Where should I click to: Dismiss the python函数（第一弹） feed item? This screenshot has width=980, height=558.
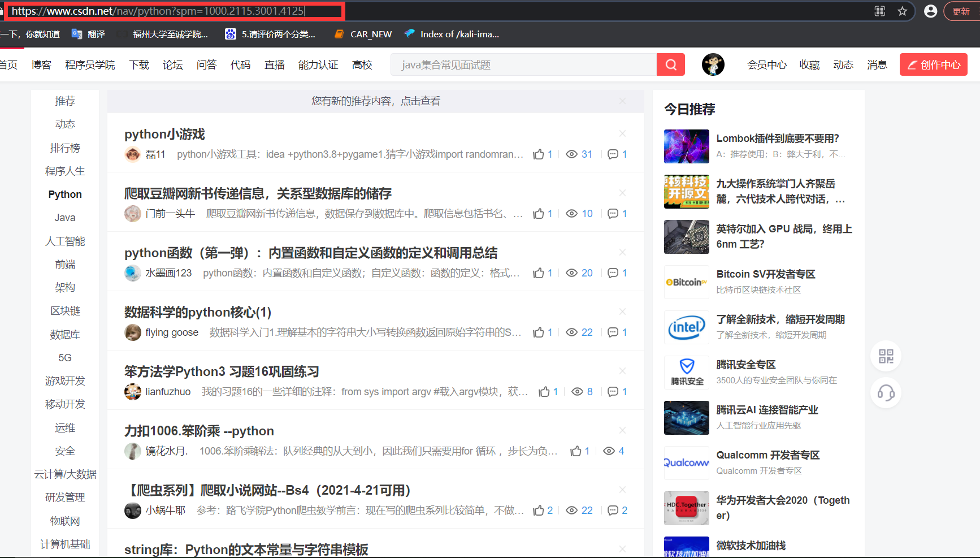coord(622,252)
